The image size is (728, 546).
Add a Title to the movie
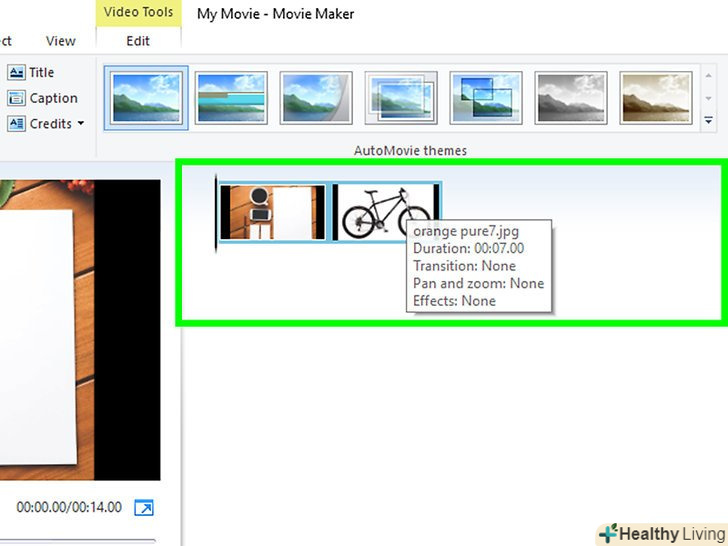31,72
